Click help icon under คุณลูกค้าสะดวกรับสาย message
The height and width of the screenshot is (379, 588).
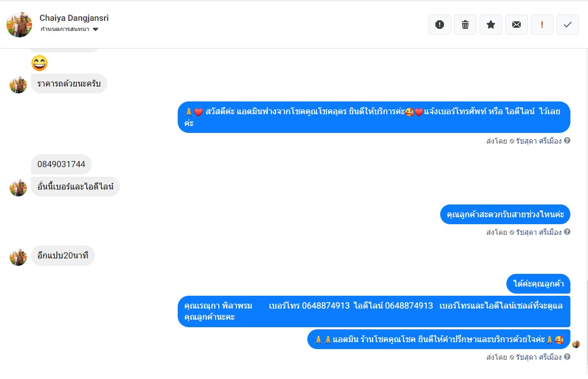(567, 232)
